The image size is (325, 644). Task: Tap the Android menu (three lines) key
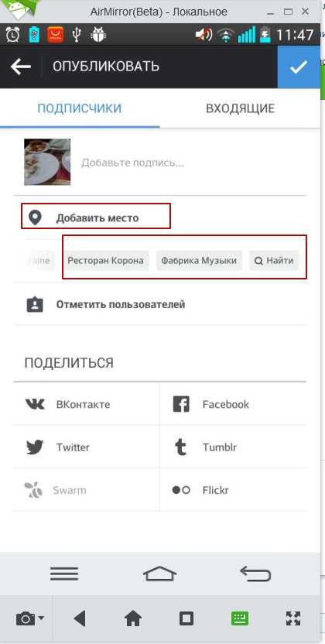pyautogui.click(x=64, y=574)
